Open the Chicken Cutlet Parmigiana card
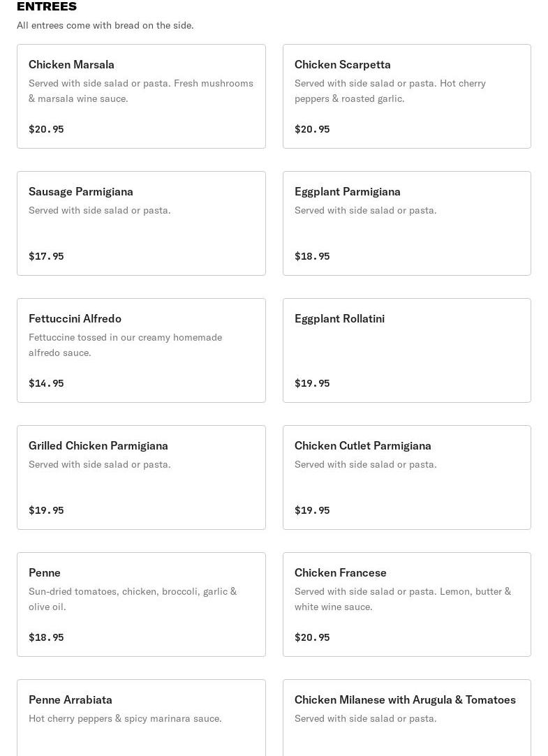 click(x=406, y=477)
